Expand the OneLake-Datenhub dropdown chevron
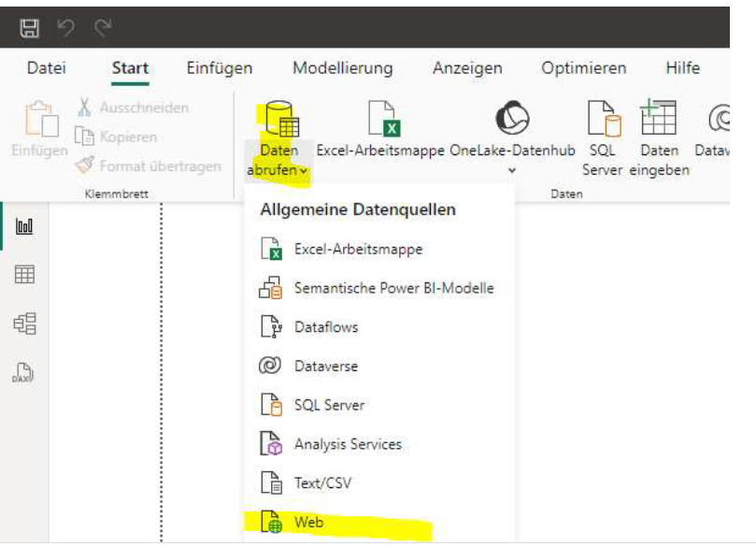This screenshot has width=756, height=546. click(512, 170)
